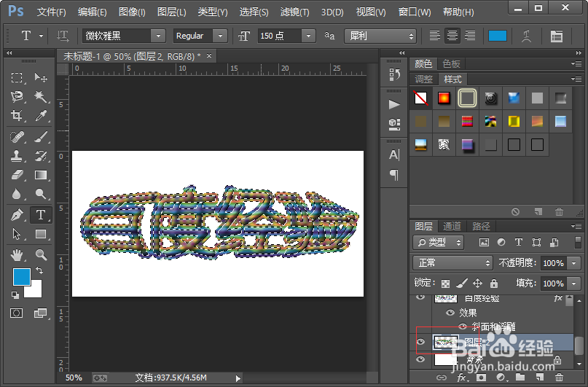Select the Brush tool

pos(41,137)
